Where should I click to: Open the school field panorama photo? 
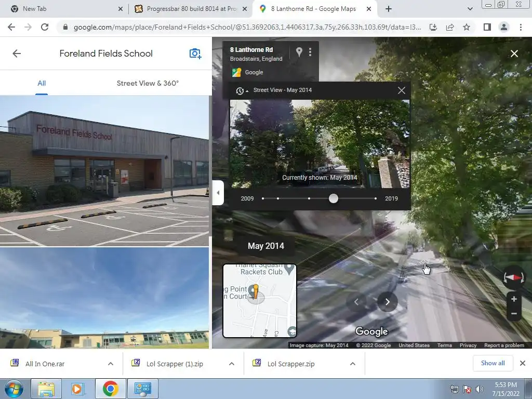[x=104, y=298]
